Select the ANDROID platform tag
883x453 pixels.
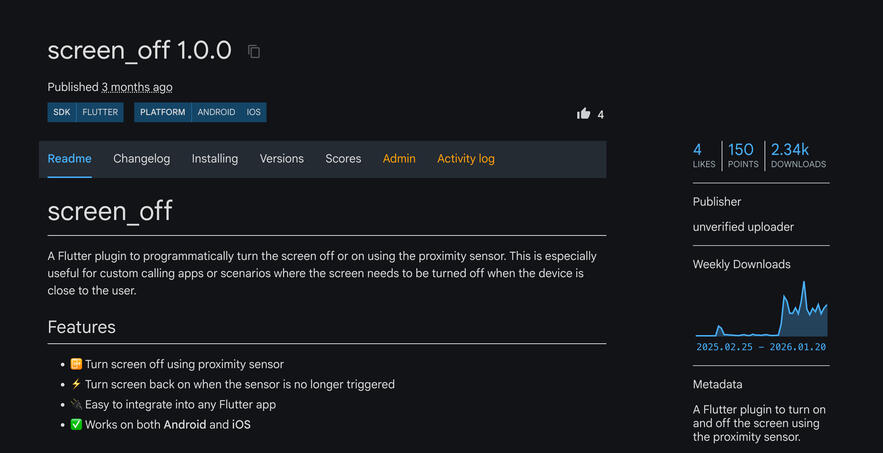(216, 112)
